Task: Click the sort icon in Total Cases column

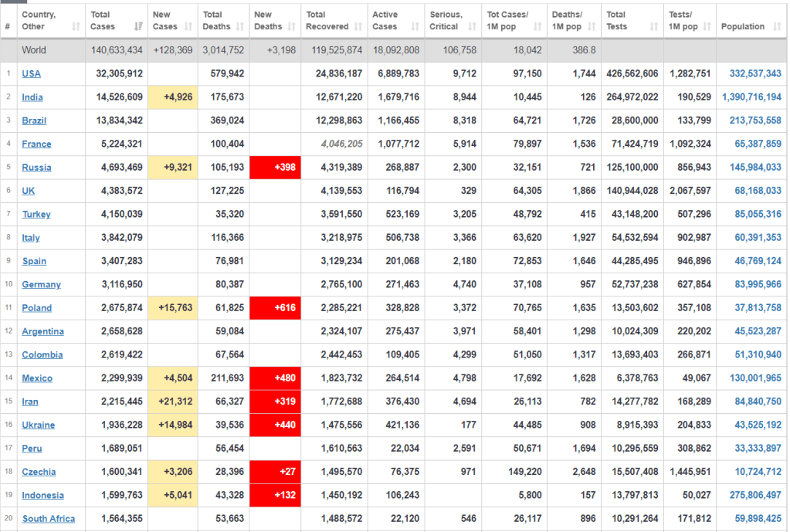Action: [137, 27]
